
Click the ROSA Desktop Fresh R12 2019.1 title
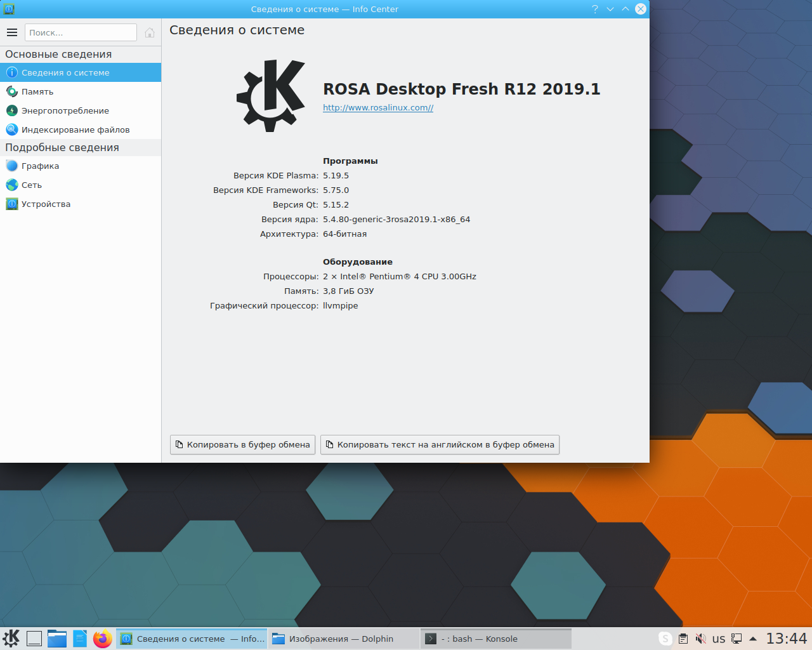tap(462, 89)
